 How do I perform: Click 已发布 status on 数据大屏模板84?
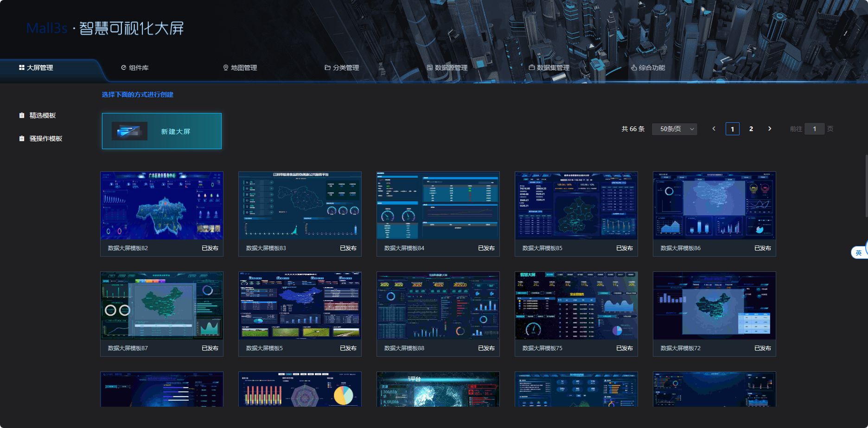486,248
